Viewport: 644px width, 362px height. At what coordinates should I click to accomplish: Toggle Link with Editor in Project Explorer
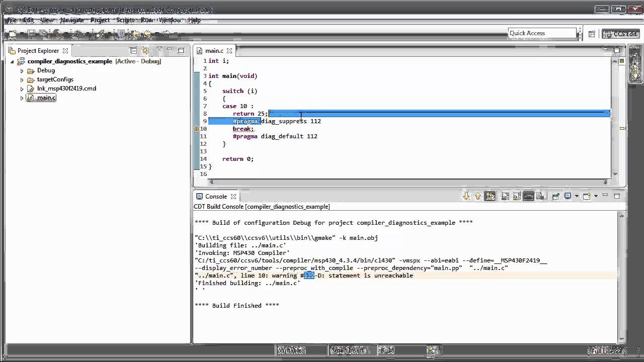pos(145,50)
